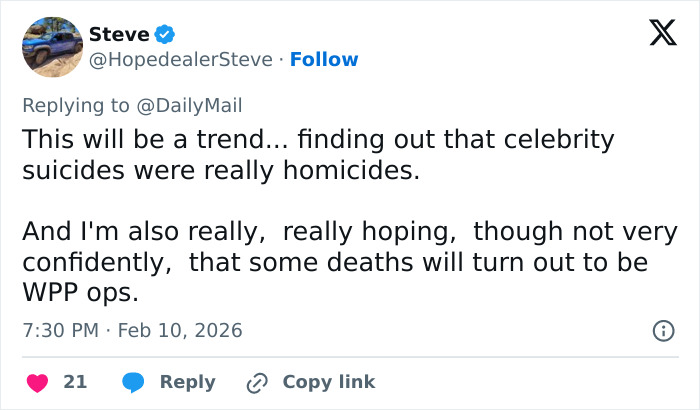This screenshot has width=700, height=410.
Task: Click the chain link icon
Action: pyautogui.click(x=257, y=382)
